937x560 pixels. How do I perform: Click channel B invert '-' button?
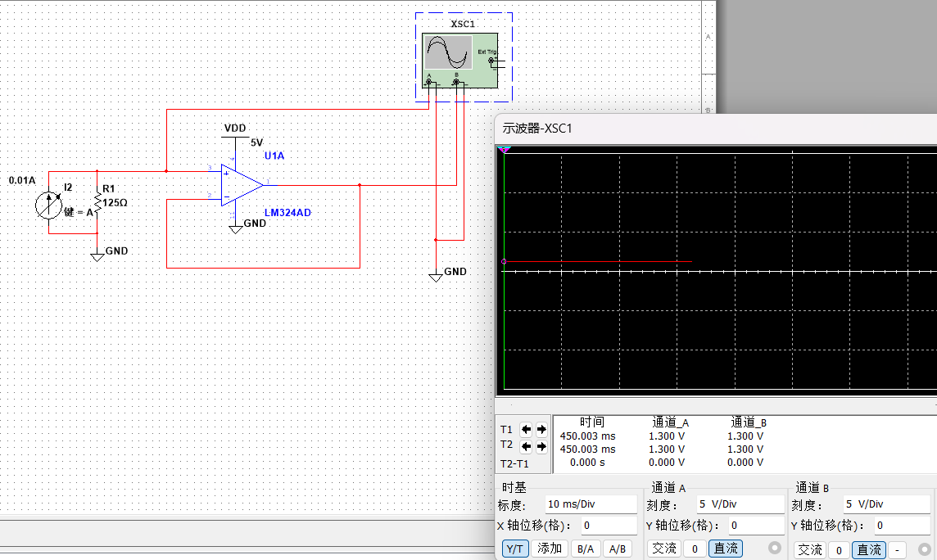898,550
